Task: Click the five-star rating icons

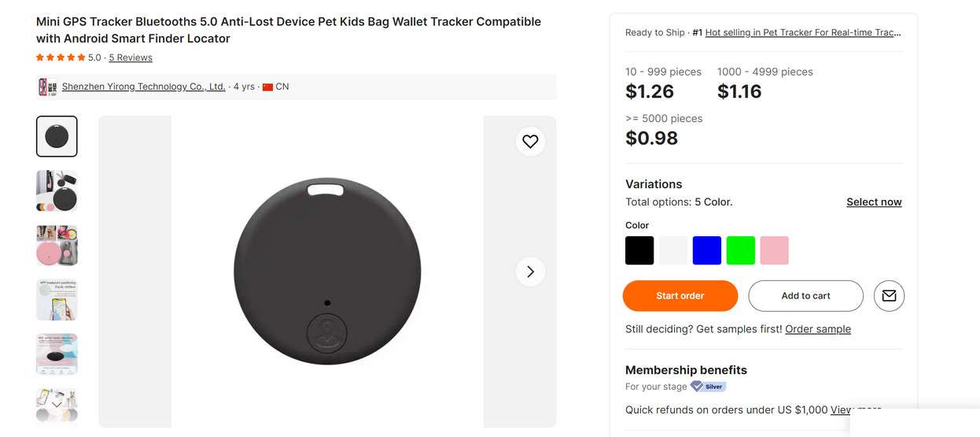Action: pyautogui.click(x=61, y=57)
